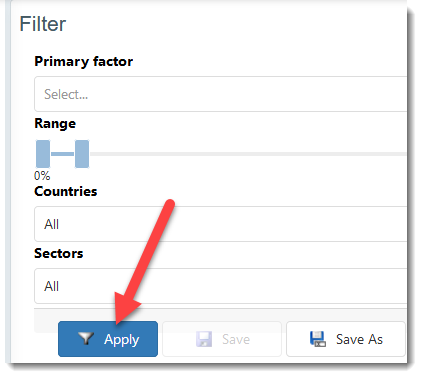Click the left Range slider handle
Image resolution: width=422 pixels, height=378 pixels.
point(43,154)
